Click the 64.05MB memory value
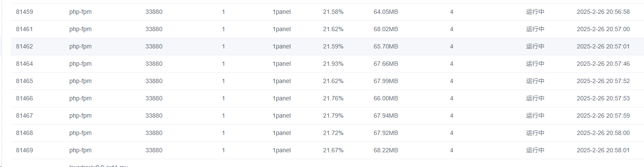 [x=386, y=12]
